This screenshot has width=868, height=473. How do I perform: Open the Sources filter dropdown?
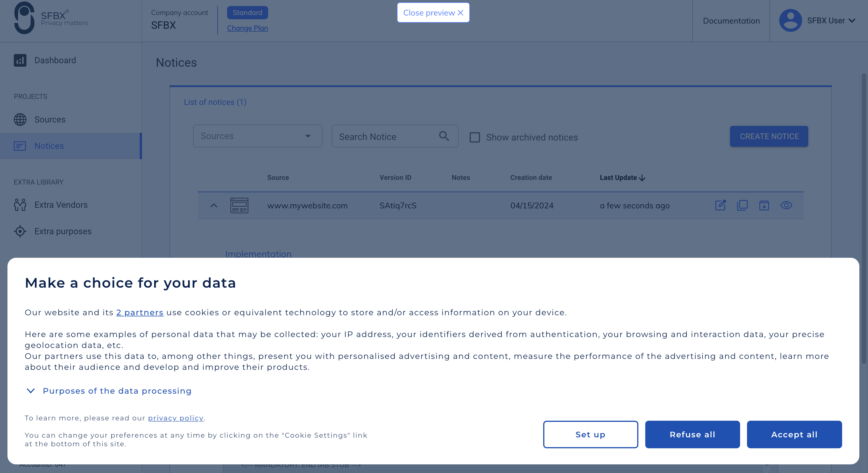(257, 136)
